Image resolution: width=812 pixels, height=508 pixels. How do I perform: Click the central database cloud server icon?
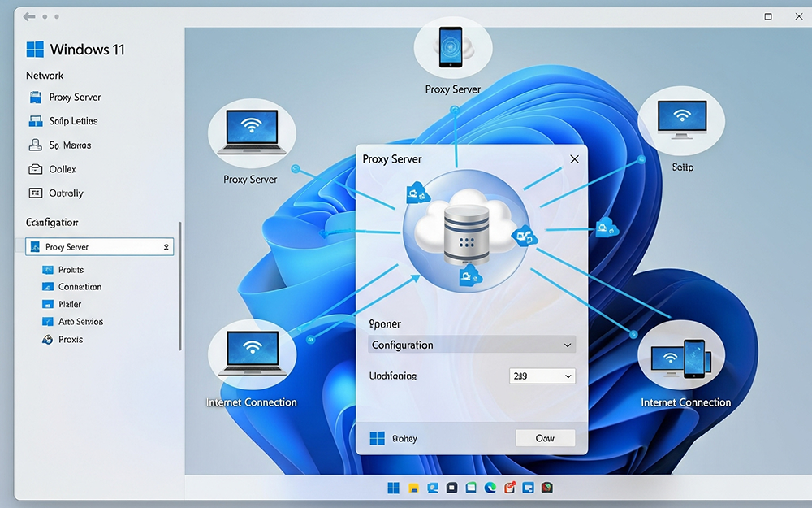467,230
